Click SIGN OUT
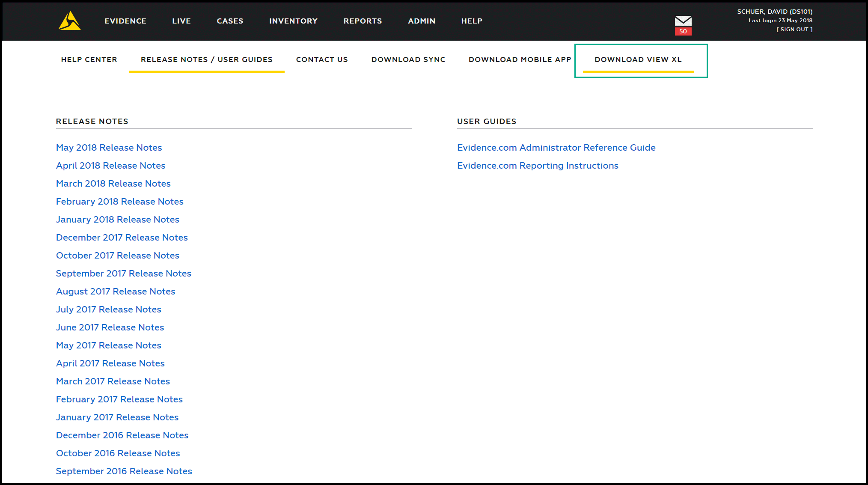 click(794, 29)
